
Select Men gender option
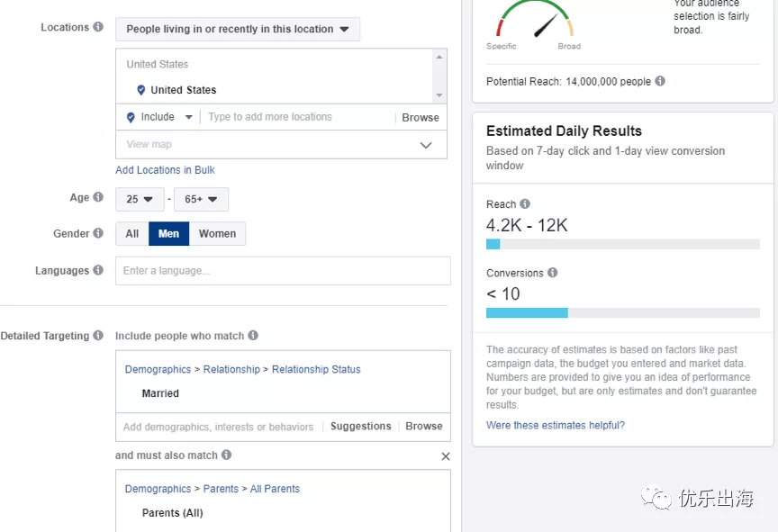168,234
